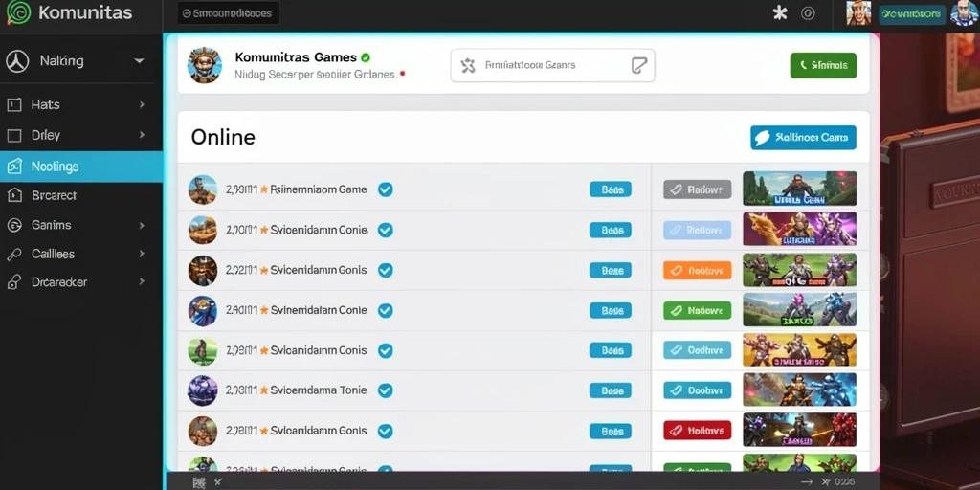Viewport: 980px width, 490px height.
Task: Click the green Sfalnials button
Action: click(823, 65)
